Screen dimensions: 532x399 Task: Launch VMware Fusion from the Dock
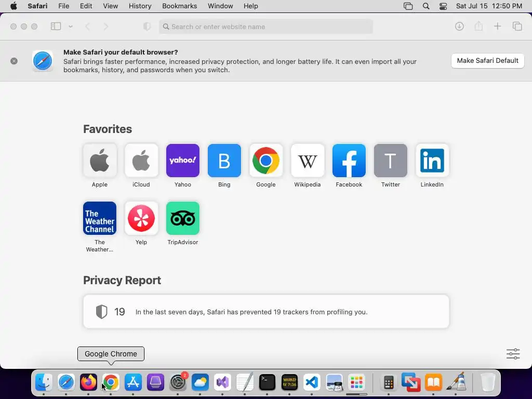pyautogui.click(x=411, y=382)
